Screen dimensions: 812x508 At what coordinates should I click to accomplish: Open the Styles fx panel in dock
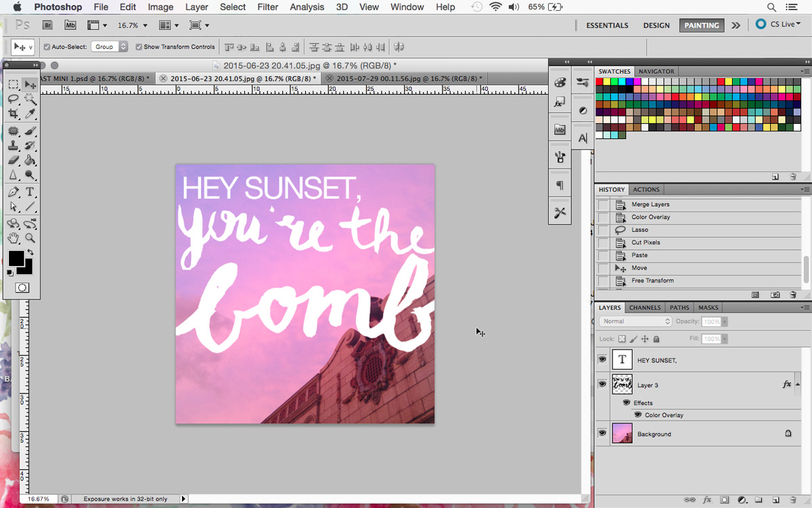(560, 102)
